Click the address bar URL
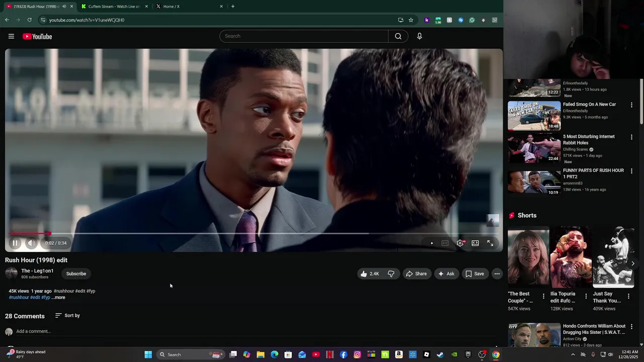 (x=87, y=20)
